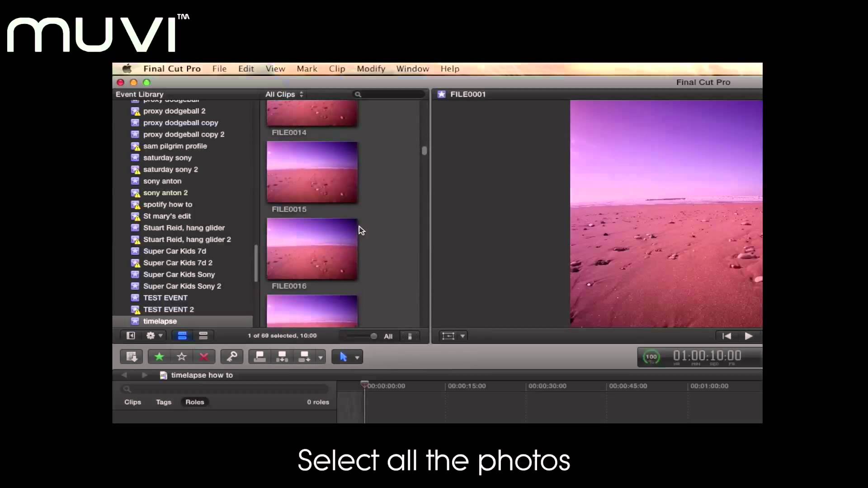Switch clips to filmstrip view

click(182, 336)
